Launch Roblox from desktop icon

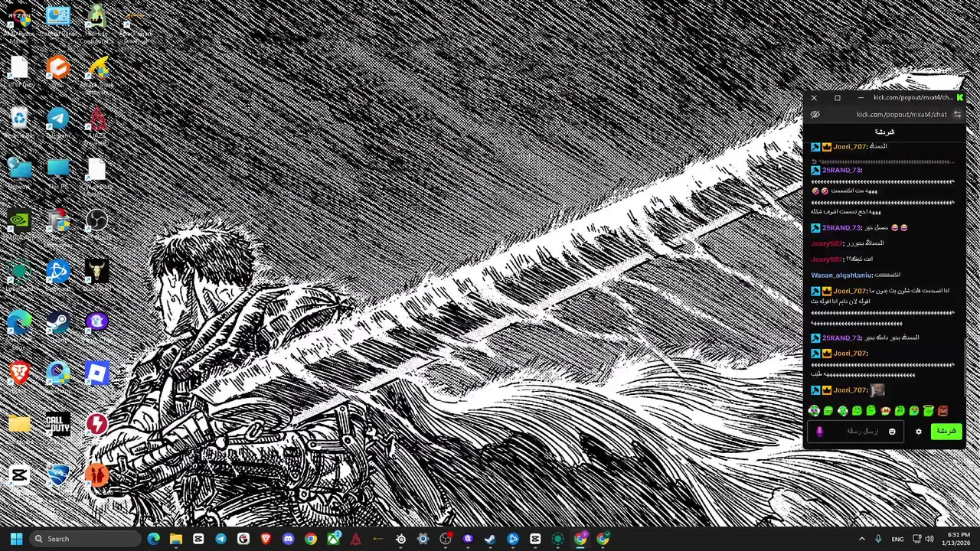pos(97,373)
